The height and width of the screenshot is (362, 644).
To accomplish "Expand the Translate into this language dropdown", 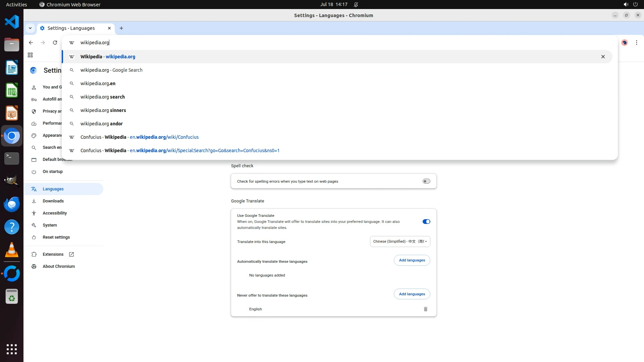I will tap(400, 241).
